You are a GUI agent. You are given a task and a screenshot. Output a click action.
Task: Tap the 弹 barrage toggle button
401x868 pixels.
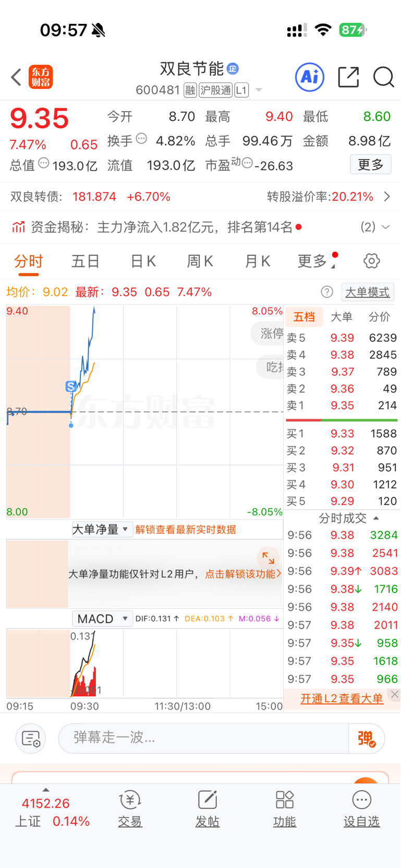click(x=367, y=738)
